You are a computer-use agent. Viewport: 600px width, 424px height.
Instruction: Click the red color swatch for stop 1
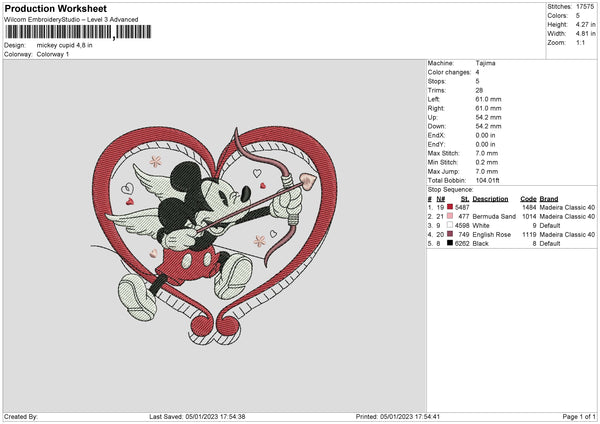450,207
